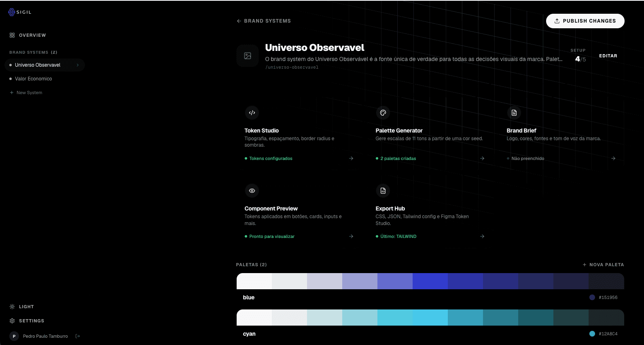This screenshot has height=345, width=644.
Task: Click the sun icon for light mode
Action: coord(12,307)
